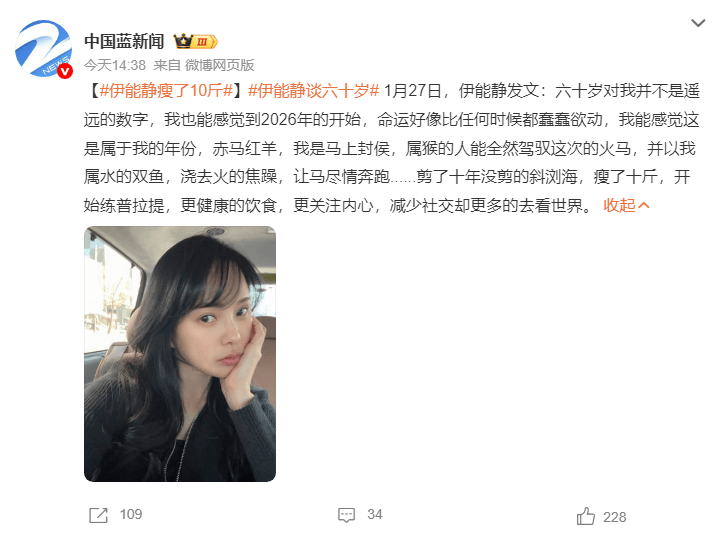Enlarge the attached selfie photo
Image resolution: width=717 pixels, height=535 pixels.
click(180, 353)
